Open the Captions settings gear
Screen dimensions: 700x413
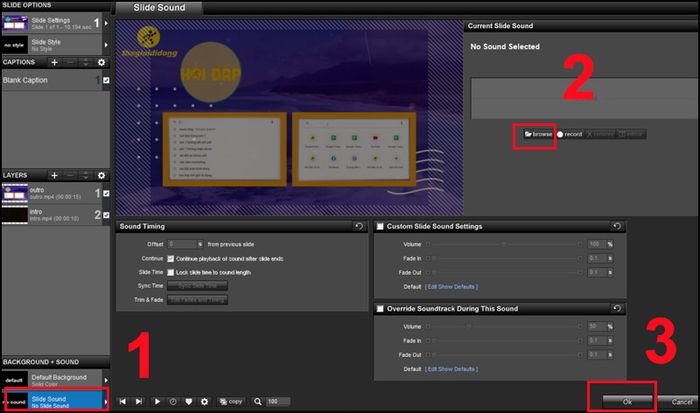(101, 62)
